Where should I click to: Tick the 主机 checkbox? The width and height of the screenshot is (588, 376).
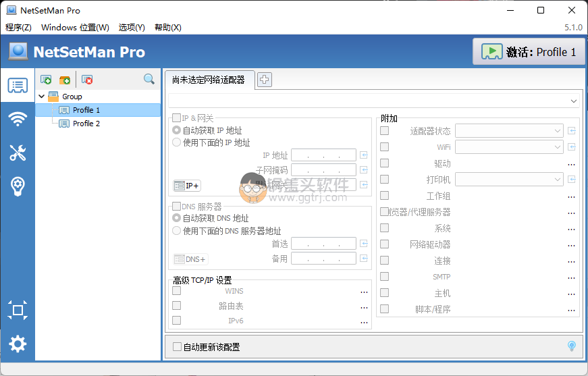(x=384, y=292)
